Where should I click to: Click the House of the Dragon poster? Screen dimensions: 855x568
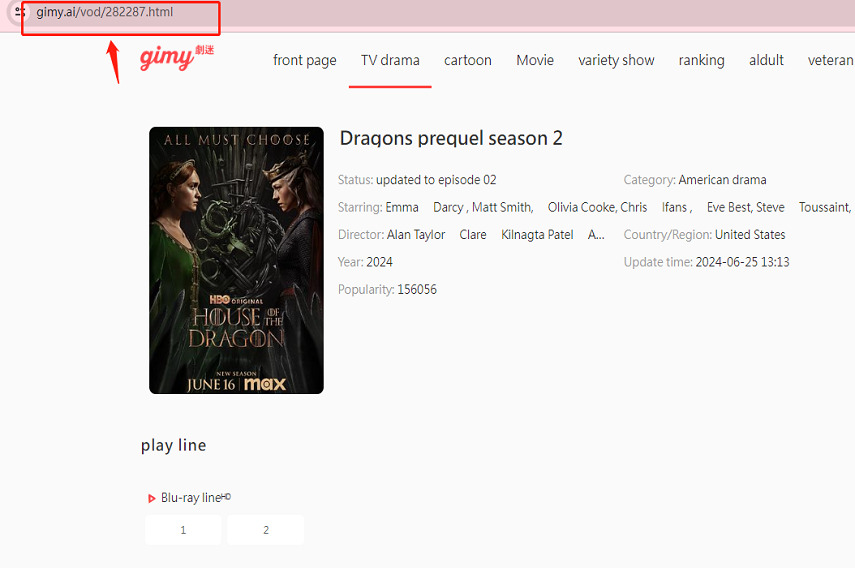pyautogui.click(x=236, y=260)
